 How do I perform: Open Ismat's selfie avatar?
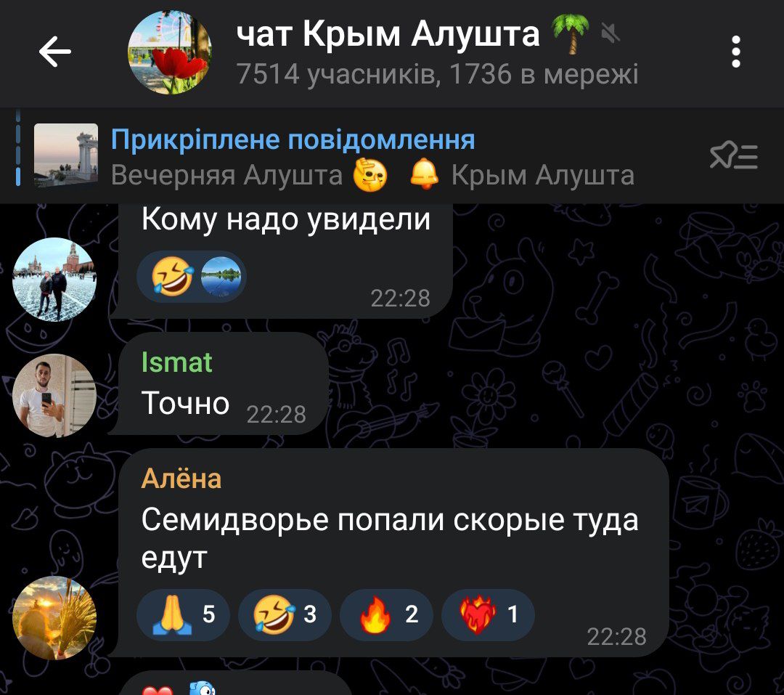(x=54, y=395)
